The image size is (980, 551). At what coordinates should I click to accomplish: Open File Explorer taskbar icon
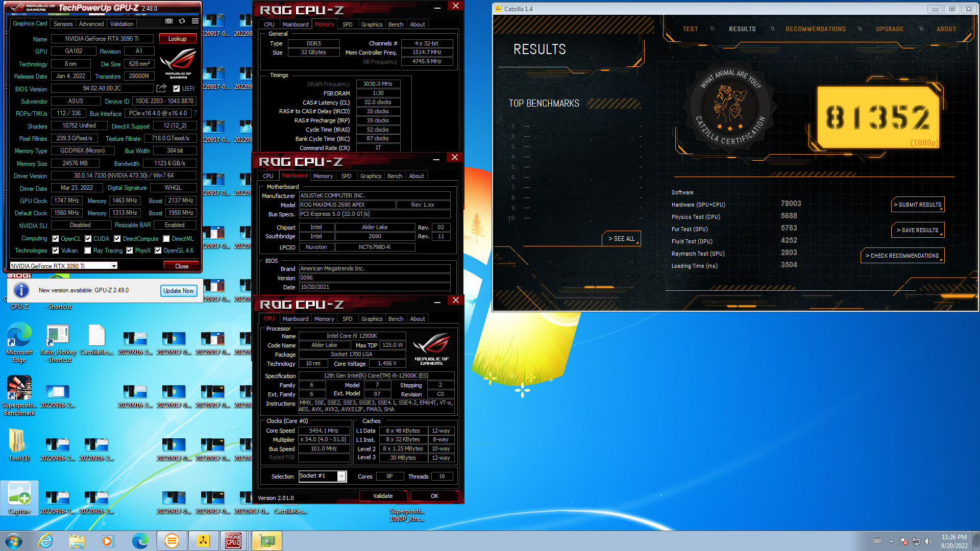77,541
